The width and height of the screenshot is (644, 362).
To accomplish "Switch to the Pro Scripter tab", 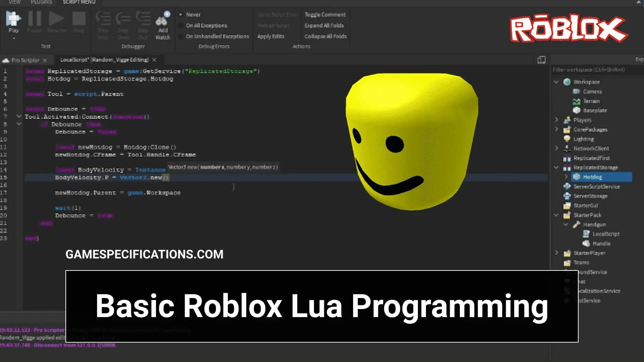I will (x=25, y=60).
